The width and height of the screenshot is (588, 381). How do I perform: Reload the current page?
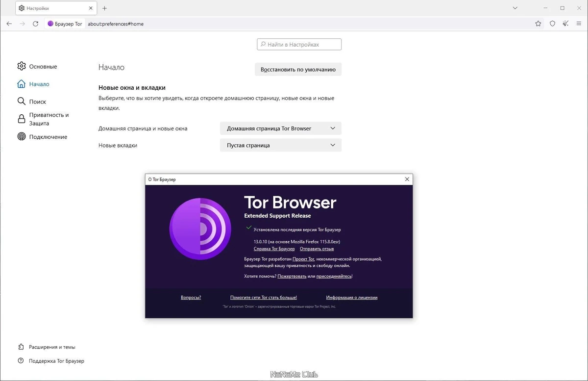pyautogui.click(x=35, y=24)
